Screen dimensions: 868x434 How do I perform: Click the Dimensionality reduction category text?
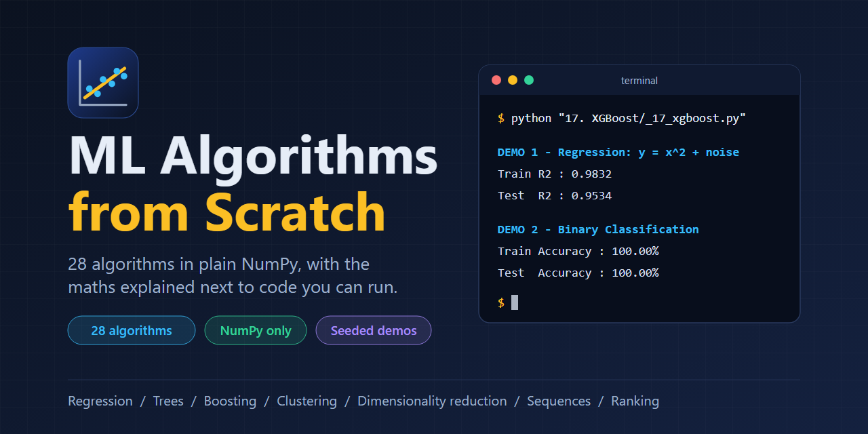click(432, 401)
